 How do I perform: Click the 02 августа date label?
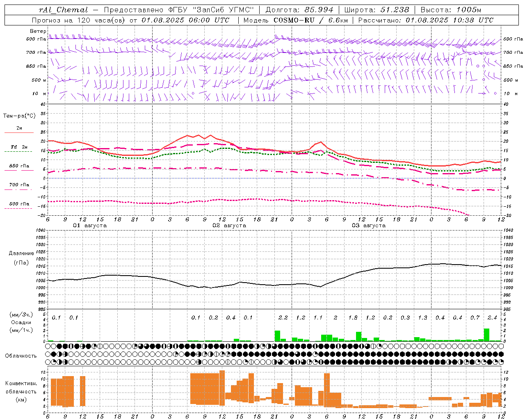[229, 226]
